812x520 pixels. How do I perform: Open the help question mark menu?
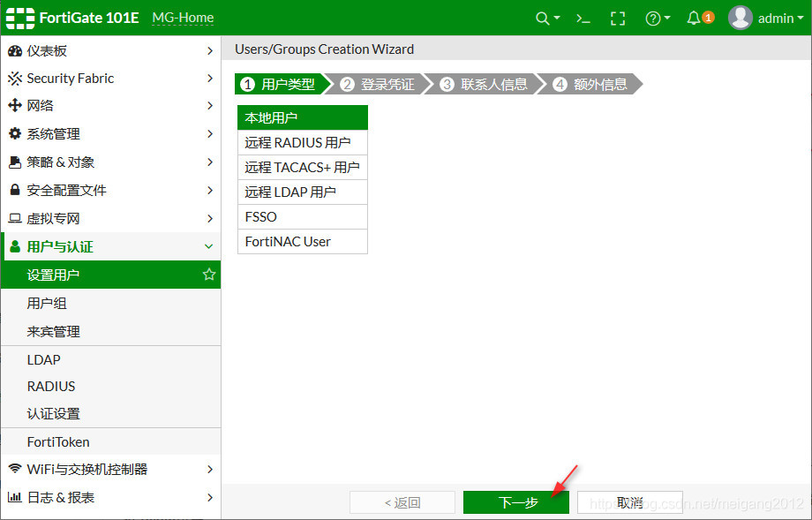(x=658, y=19)
